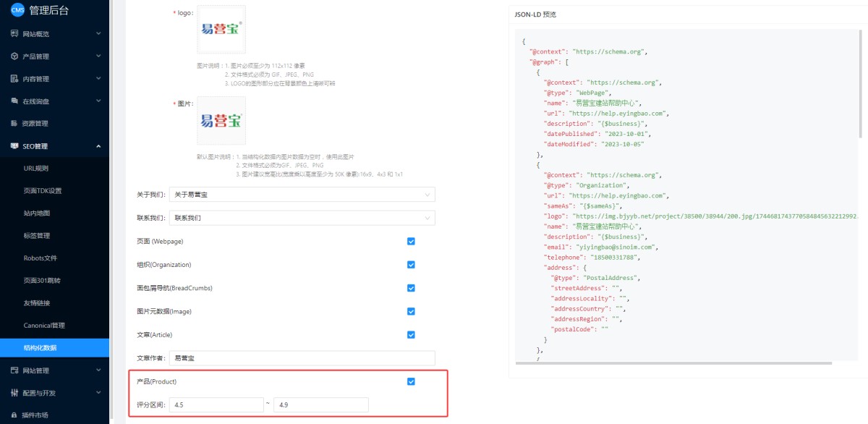Open the 联系我们 dropdown

click(302, 218)
